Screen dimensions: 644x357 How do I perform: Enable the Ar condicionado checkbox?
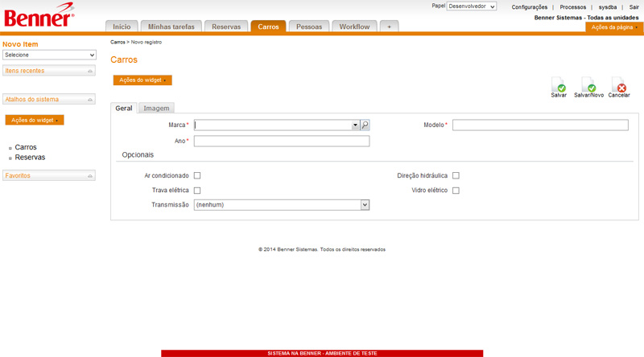(x=197, y=175)
